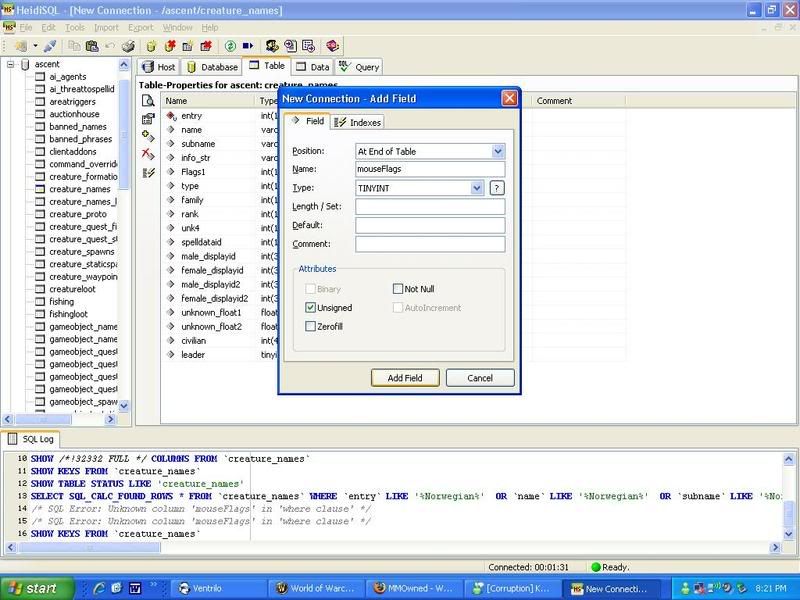This screenshot has height=600, width=800.
Task: Click the drop field icon with red X
Action: pyautogui.click(x=148, y=154)
